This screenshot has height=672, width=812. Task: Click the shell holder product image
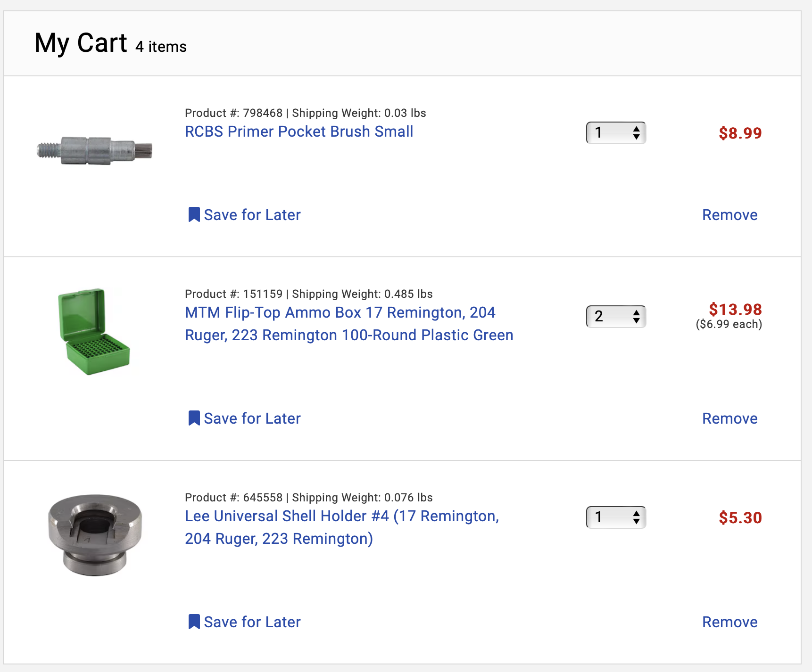(x=95, y=535)
